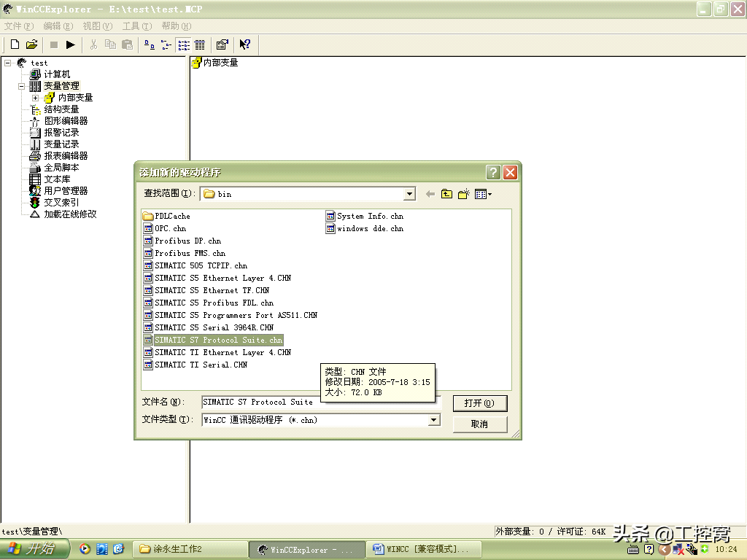Open the 查找范围 folder dropdown
Screen dimensions: 747x560
click(x=409, y=194)
